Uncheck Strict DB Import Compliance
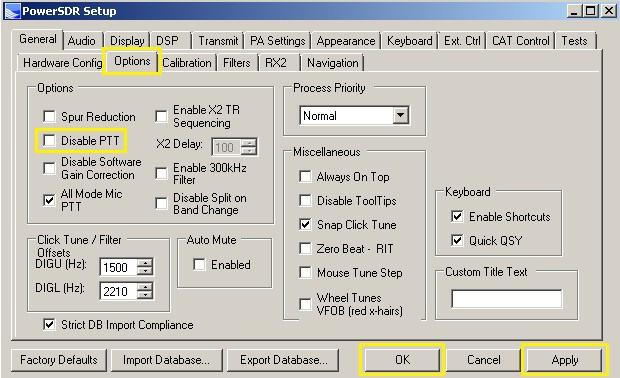This screenshot has height=378, width=620. tap(49, 325)
